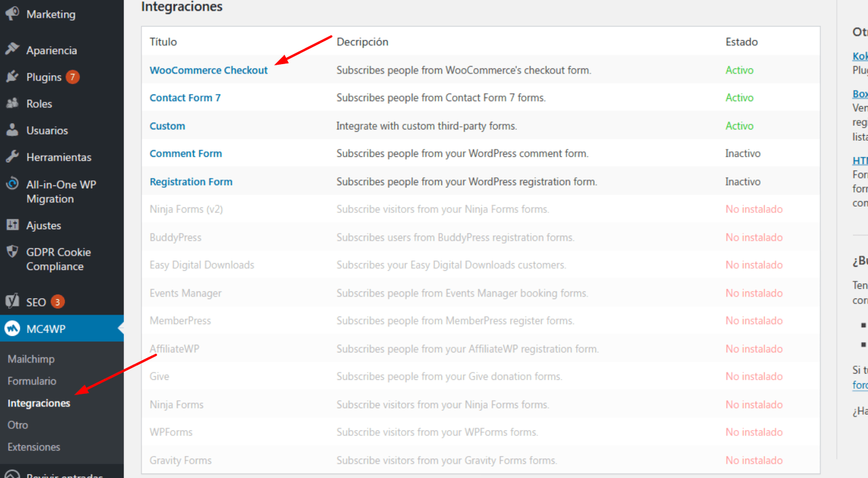
Task: Click the Apariencia paintbrush icon
Action: [12, 50]
